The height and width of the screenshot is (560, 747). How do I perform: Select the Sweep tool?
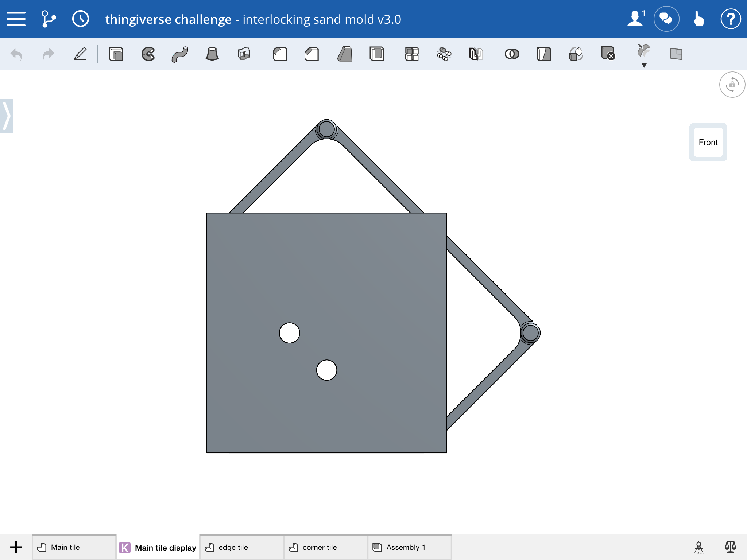coord(180,54)
